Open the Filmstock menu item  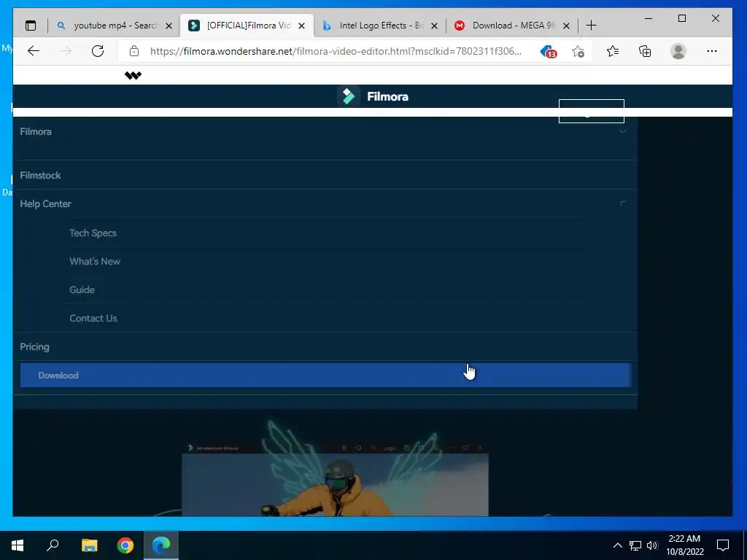[x=41, y=175]
